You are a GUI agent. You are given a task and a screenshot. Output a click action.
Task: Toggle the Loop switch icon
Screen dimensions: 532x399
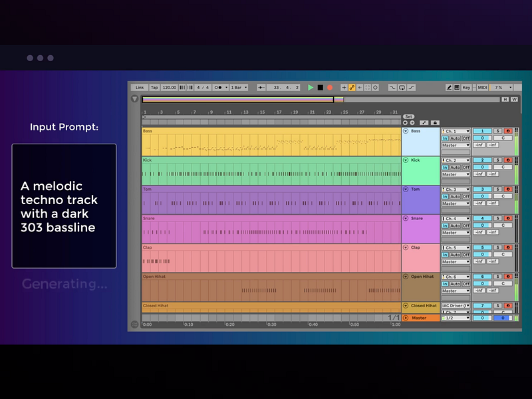(402, 88)
